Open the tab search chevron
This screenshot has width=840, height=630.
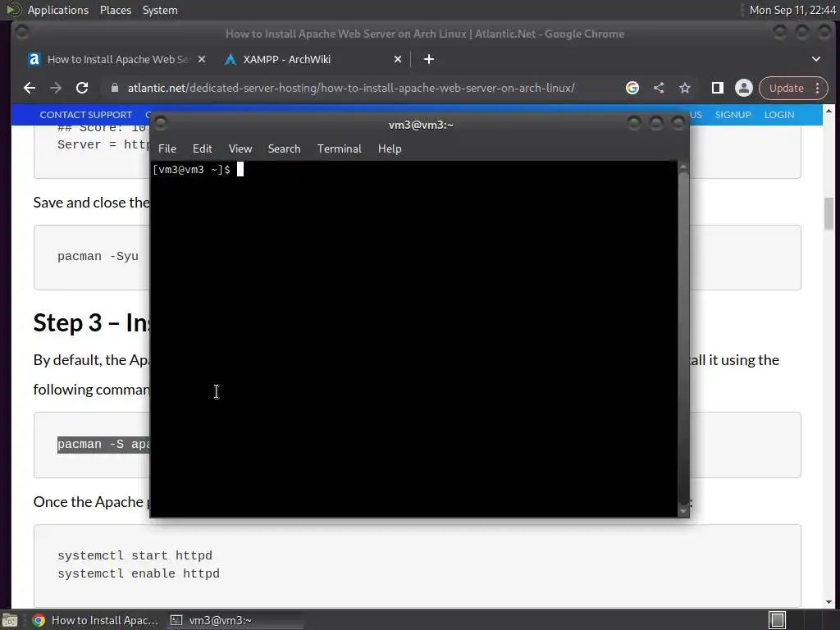coord(816,59)
